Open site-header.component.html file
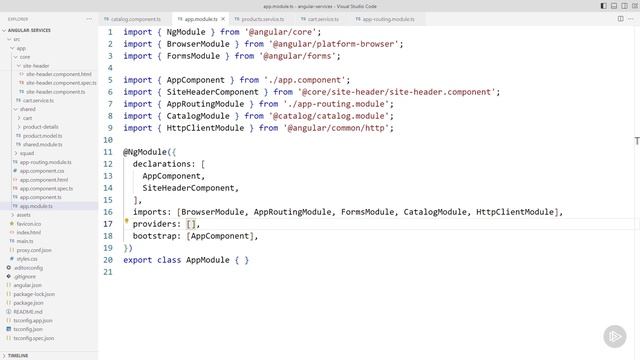Viewport: 640px width, 360px height. pos(58,74)
